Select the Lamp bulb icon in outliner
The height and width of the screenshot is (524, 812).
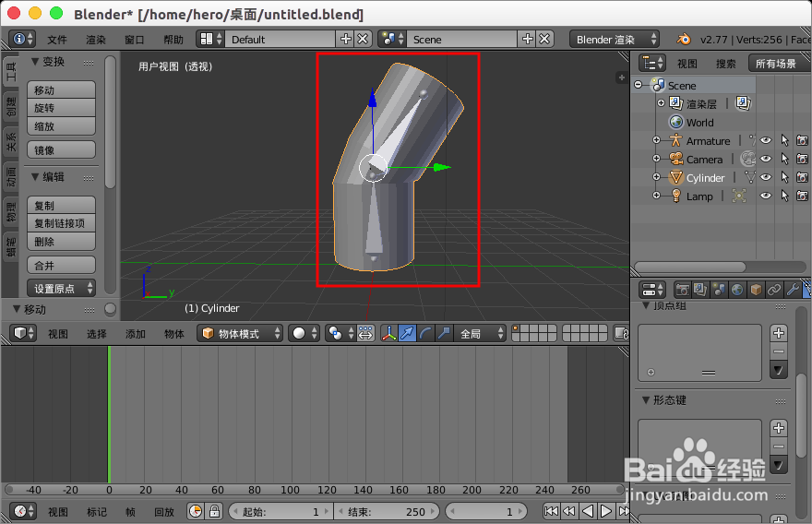point(675,196)
